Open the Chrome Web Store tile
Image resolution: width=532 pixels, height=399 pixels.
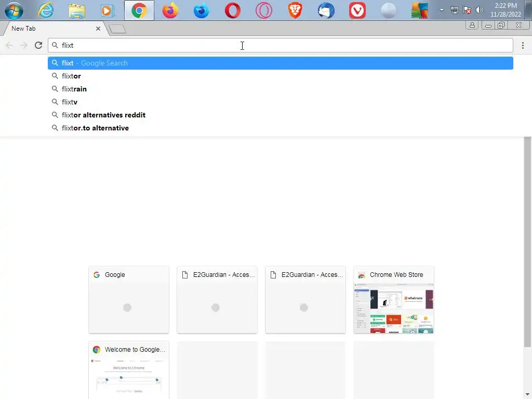click(x=394, y=300)
